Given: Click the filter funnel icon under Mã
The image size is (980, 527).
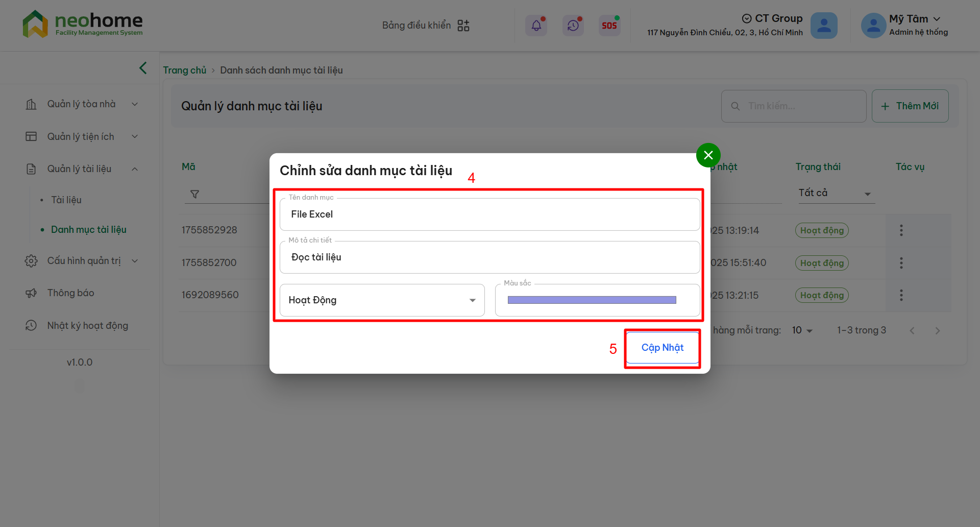Looking at the screenshot, I should click(194, 194).
